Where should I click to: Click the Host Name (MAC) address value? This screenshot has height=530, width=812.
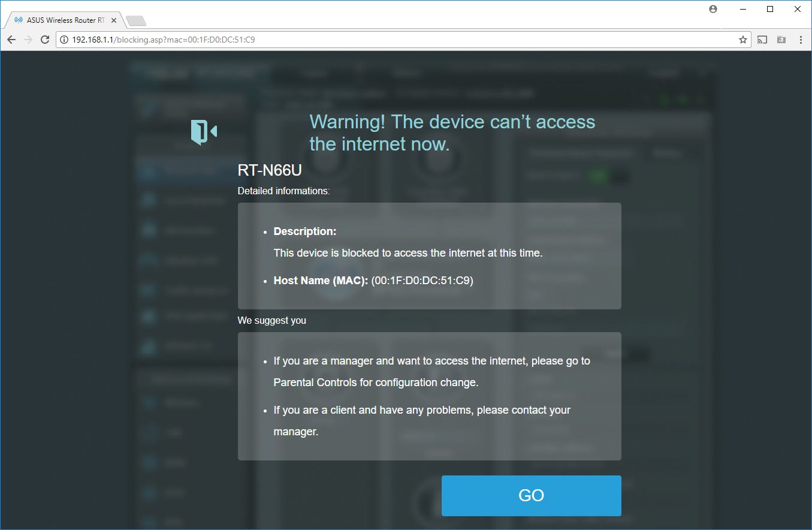click(422, 280)
